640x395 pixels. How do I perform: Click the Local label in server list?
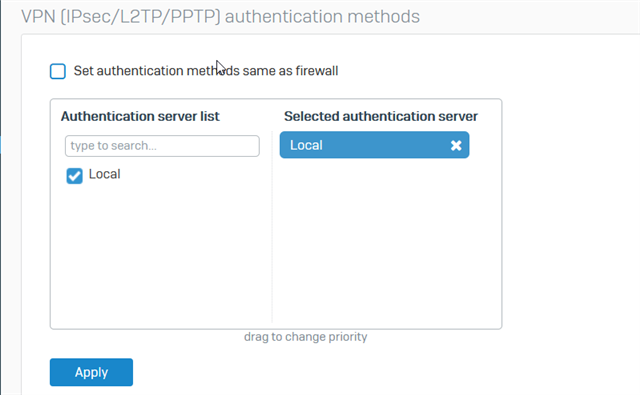pyautogui.click(x=104, y=174)
